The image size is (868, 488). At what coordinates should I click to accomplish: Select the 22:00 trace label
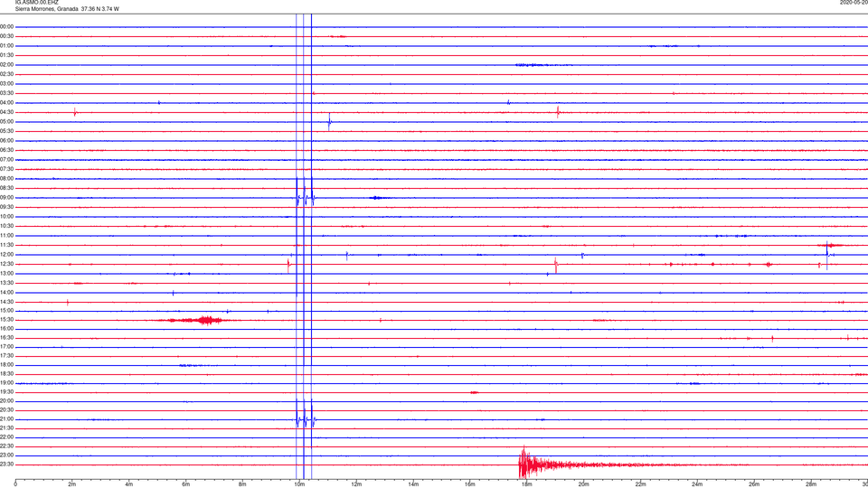(6, 437)
